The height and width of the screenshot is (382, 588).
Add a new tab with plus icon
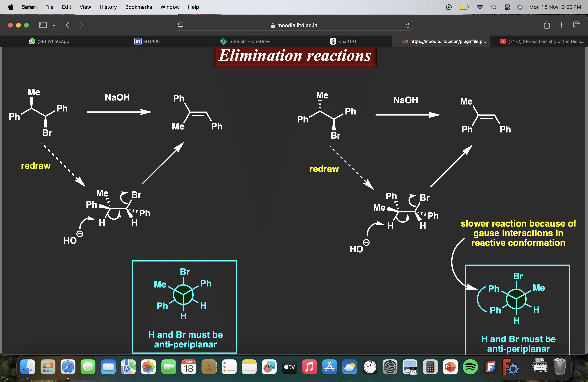561,25
